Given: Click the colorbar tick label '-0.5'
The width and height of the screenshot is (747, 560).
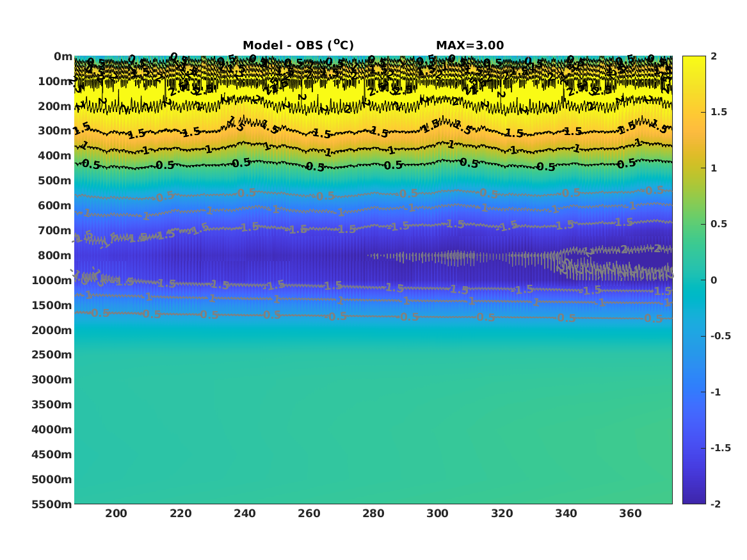Looking at the screenshot, I should tap(721, 336).
